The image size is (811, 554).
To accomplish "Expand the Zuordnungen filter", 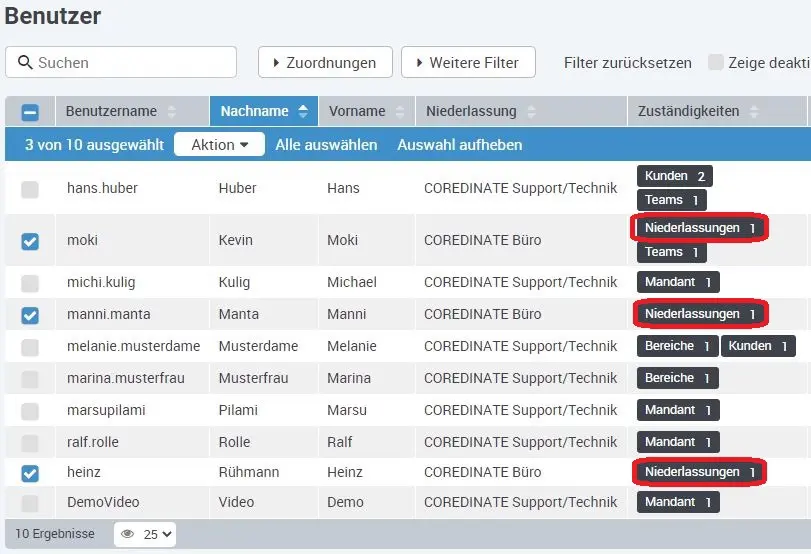I will pos(323,62).
